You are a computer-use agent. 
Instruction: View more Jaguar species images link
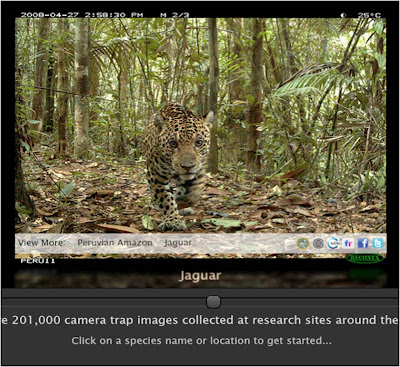(178, 243)
